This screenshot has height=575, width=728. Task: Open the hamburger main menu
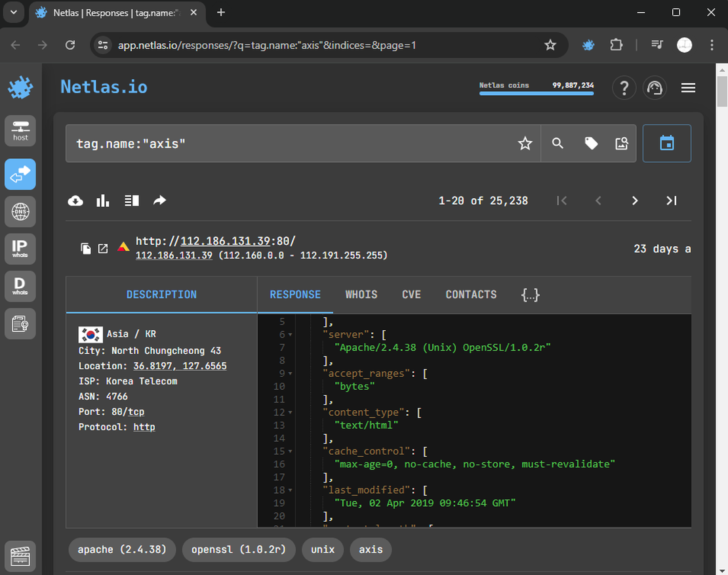[688, 88]
